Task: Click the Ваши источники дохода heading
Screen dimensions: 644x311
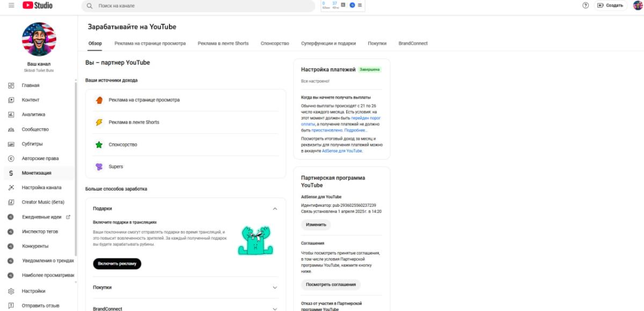Action: 111,81
